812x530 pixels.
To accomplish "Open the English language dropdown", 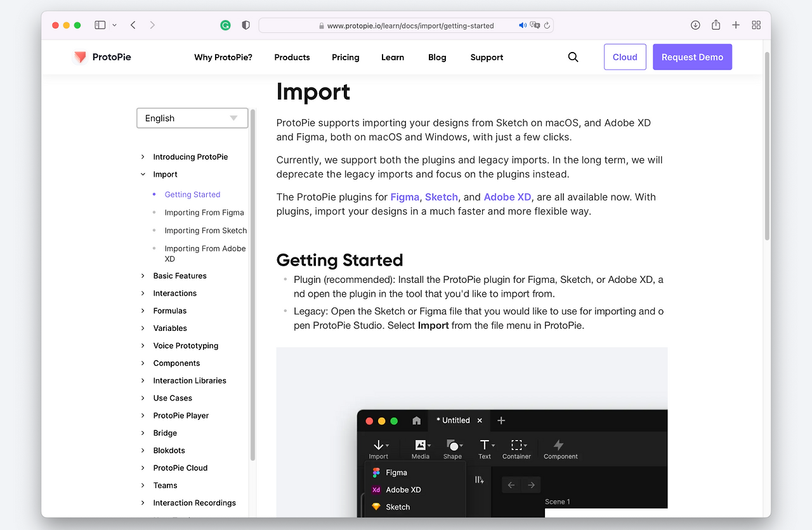I will click(192, 118).
